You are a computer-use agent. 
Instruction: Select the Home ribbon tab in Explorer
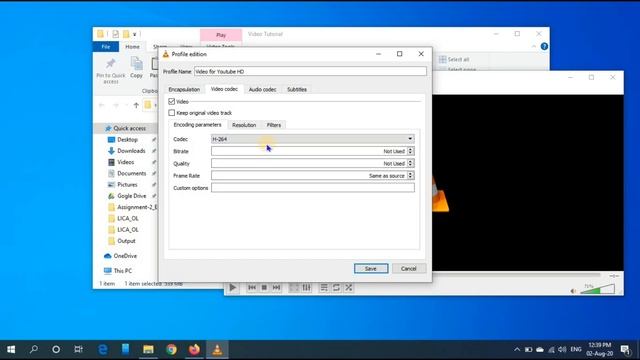(132, 47)
